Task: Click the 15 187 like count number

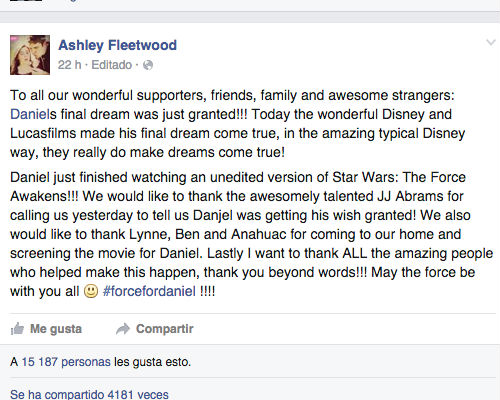Action: click(40, 362)
